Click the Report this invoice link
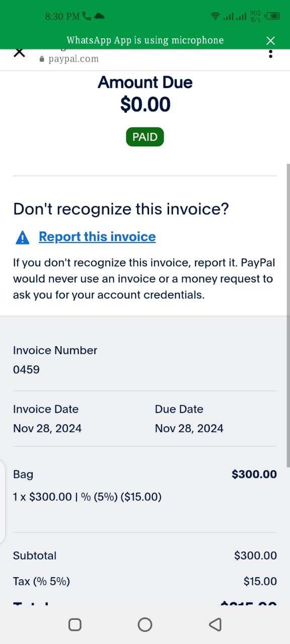The height and width of the screenshot is (644, 290). (97, 236)
